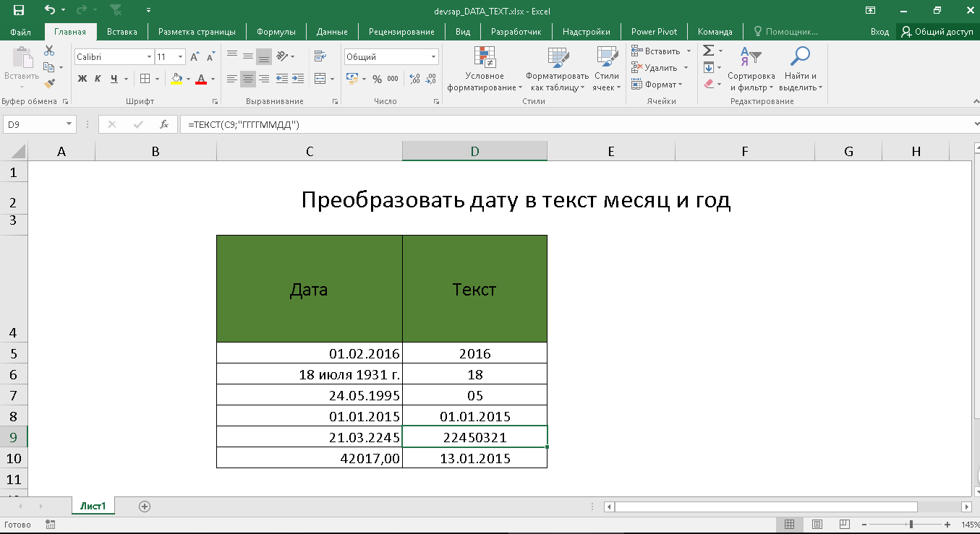Screen dimensions: 980x534
Task: Click the Percent style icon
Action: [377, 79]
